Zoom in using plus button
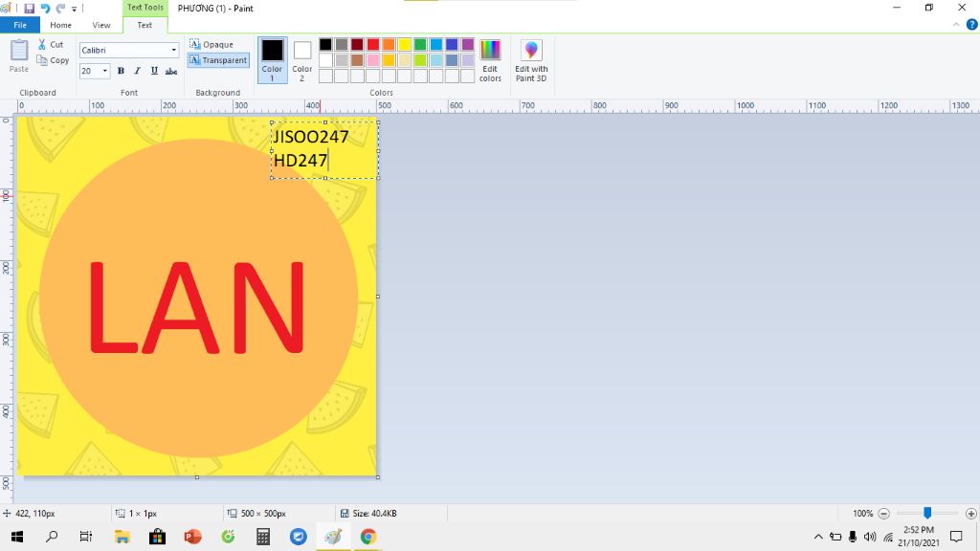 (970, 514)
